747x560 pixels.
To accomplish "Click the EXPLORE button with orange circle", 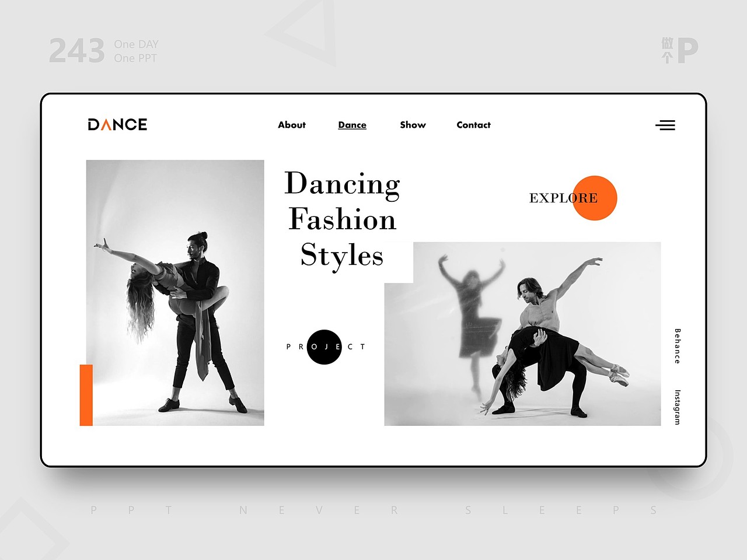I will [x=573, y=198].
